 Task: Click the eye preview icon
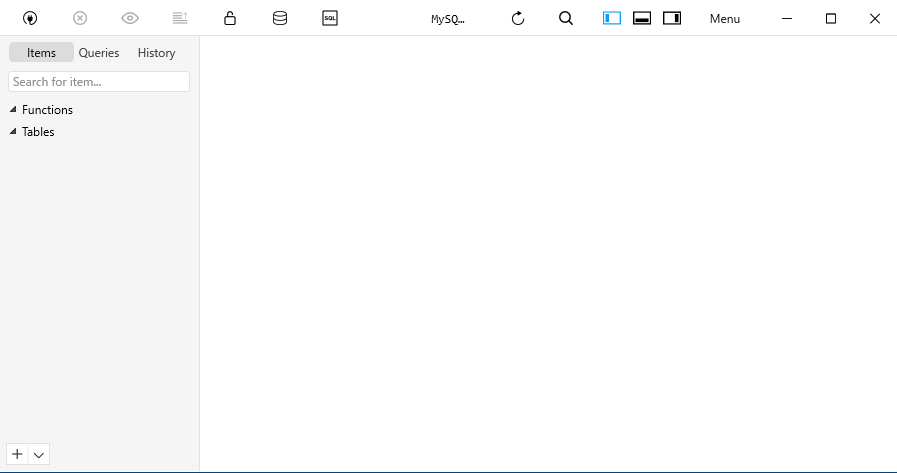130,18
